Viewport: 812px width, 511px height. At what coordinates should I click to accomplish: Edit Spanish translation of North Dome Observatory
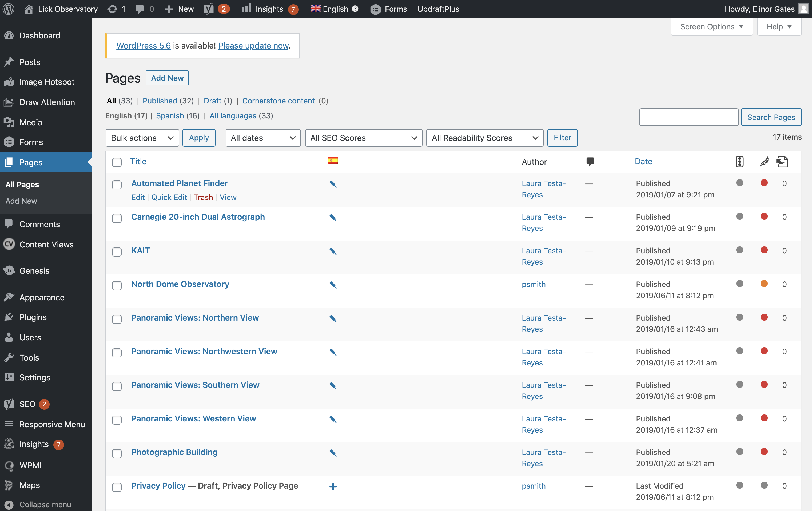(x=333, y=285)
